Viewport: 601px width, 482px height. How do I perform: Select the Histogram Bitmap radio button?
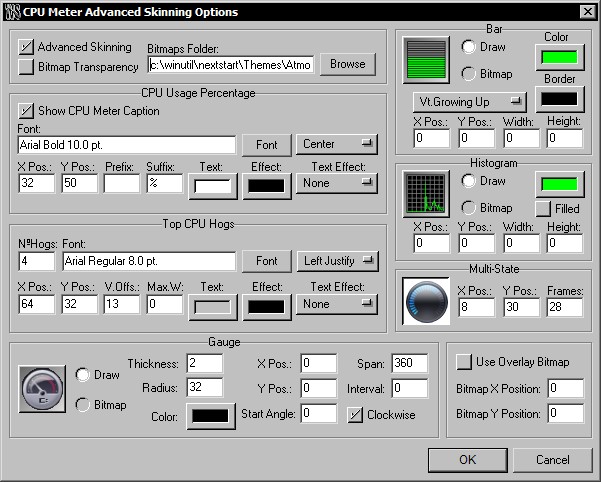tap(468, 208)
